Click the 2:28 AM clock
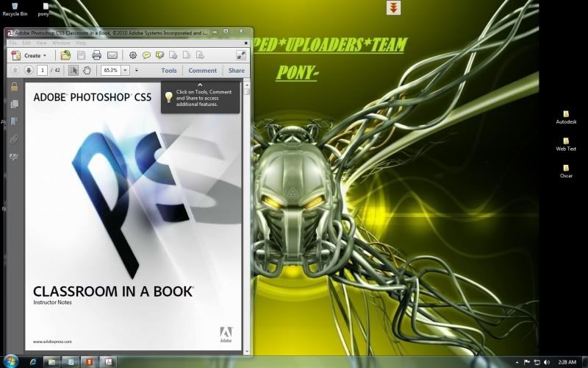Image resolution: width=588 pixels, height=368 pixels. (567, 362)
